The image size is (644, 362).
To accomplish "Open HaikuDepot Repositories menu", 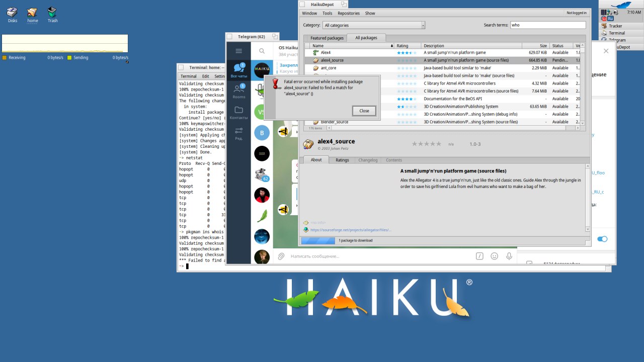I will point(349,13).
